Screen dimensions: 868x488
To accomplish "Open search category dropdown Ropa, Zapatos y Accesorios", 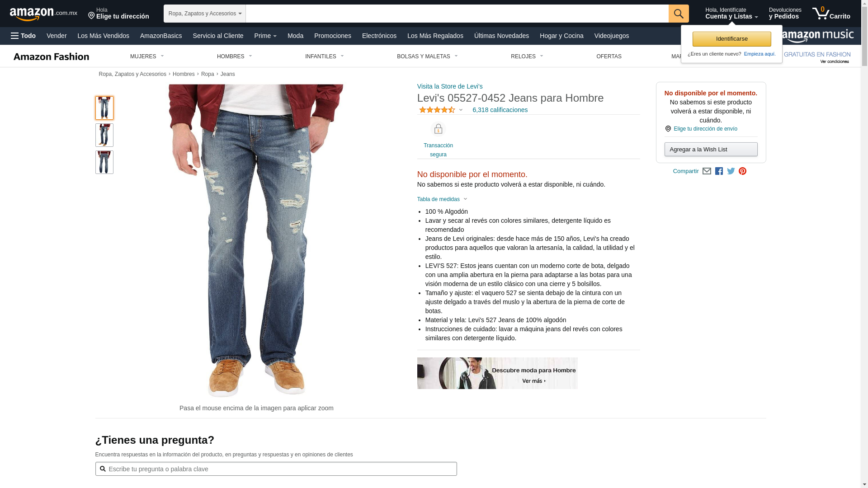I will coord(204,14).
